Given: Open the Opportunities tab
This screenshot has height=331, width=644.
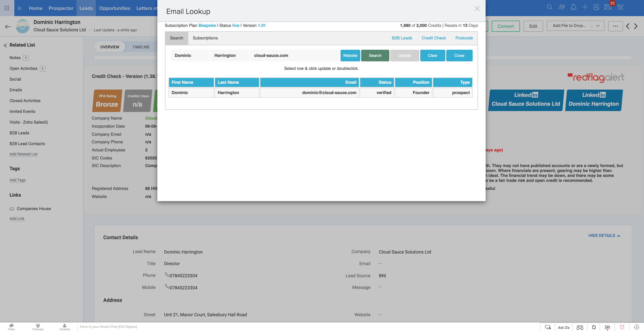Looking at the screenshot, I should (114, 8).
